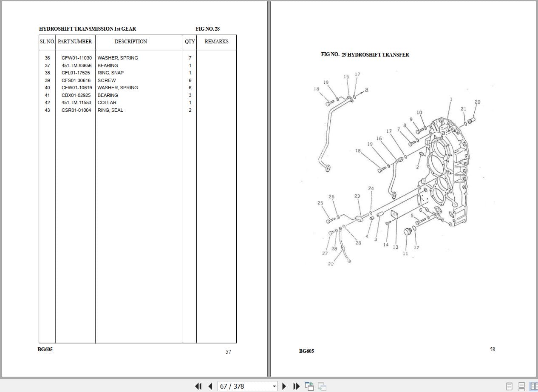Click the SCREW description cell

(x=107, y=80)
